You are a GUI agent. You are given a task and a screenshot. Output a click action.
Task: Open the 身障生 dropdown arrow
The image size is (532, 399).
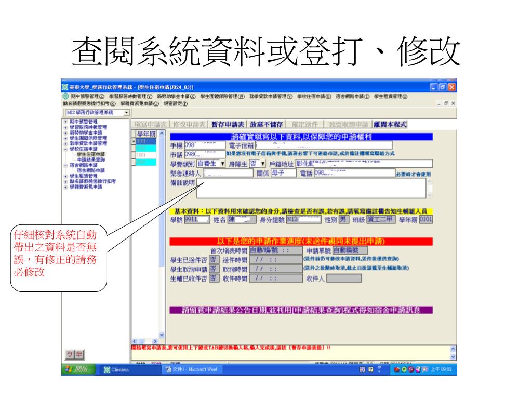click(x=263, y=164)
